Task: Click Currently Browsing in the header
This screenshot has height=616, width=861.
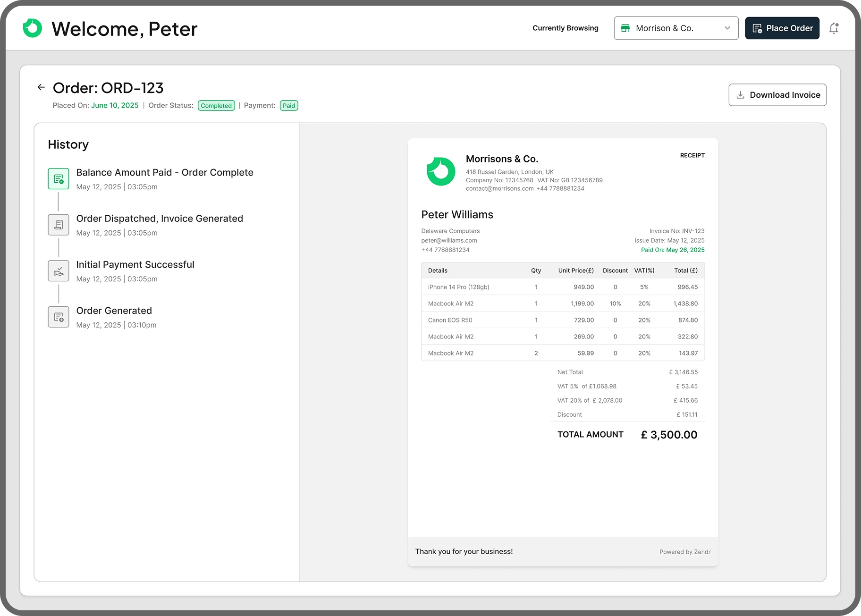Action: click(565, 28)
